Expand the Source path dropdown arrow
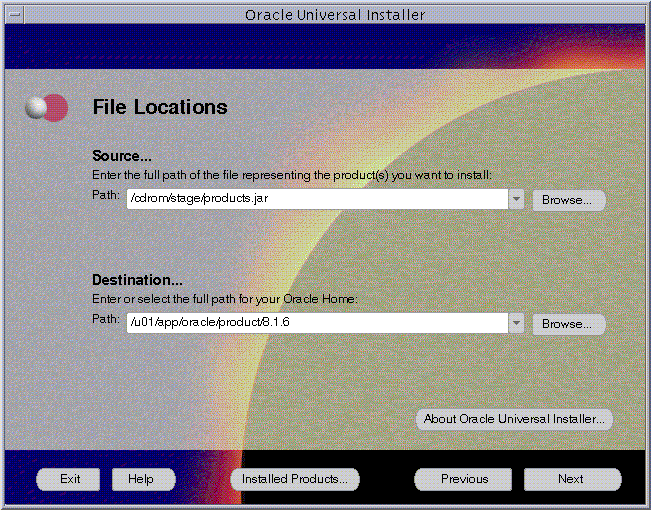Viewport: 651px width, 510px height. [516, 199]
